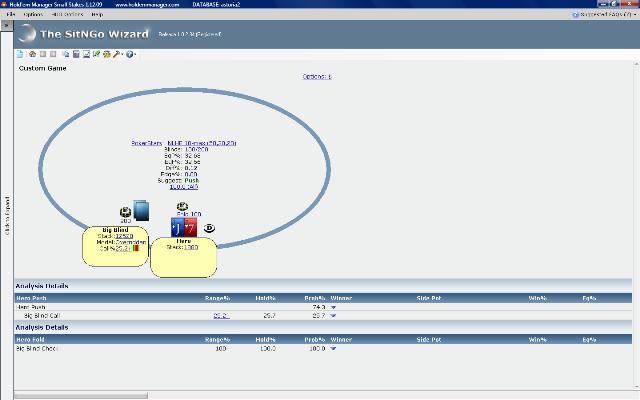Click the Win% column header in Hero Push table
Image resolution: width=640 pixels, height=400 pixels.
pos(538,298)
